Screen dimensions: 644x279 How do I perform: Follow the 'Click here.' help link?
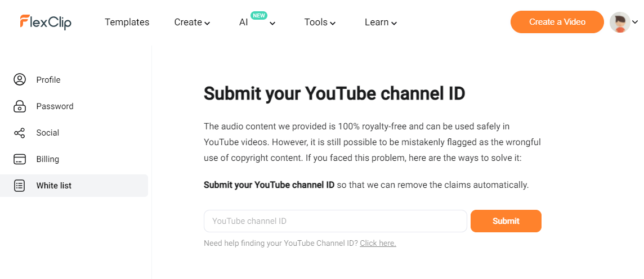[x=378, y=244]
